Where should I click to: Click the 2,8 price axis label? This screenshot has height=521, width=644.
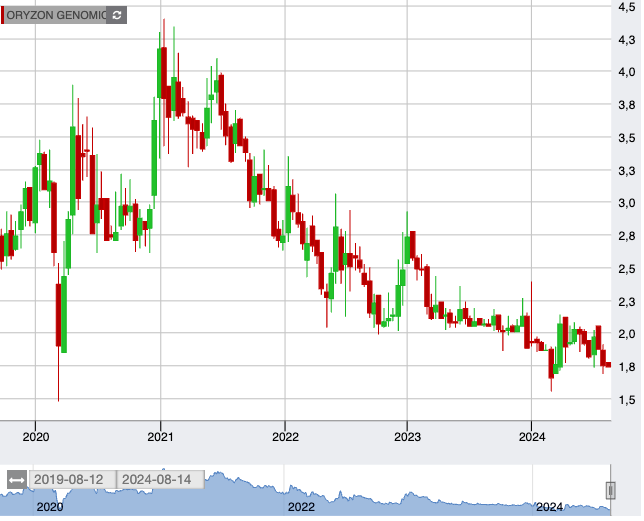[627, 236]
